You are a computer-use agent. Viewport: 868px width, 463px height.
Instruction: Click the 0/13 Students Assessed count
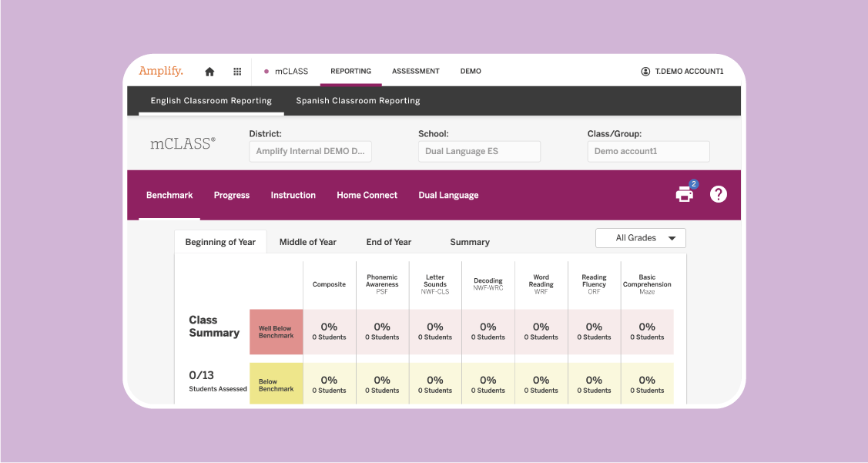tap(217, 381)
